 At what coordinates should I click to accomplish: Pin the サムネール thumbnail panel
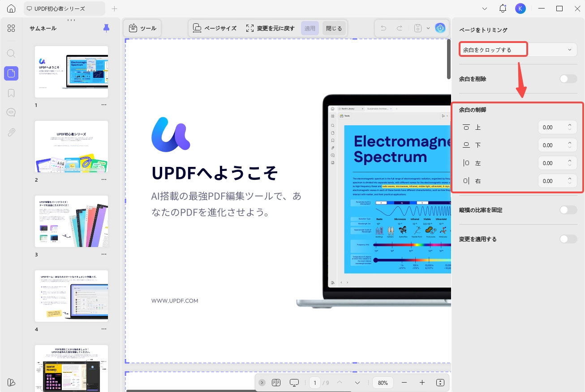[x=106, y=28]
